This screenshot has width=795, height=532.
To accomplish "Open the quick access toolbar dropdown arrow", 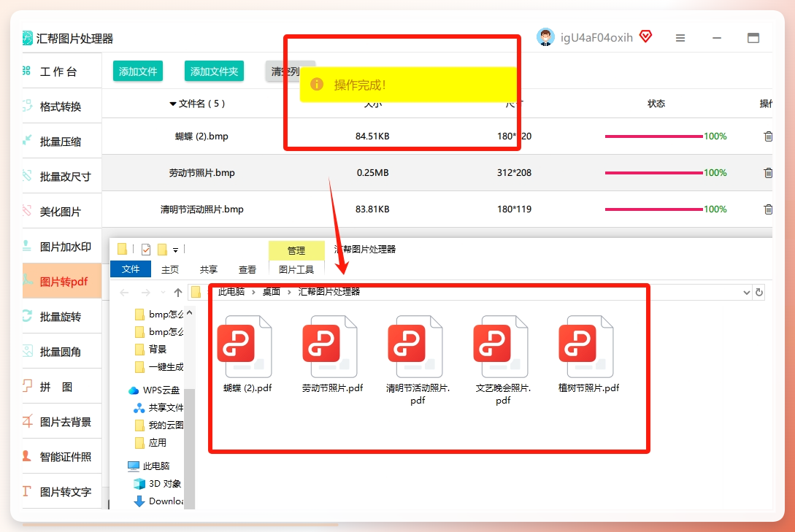I will (175, 250).
